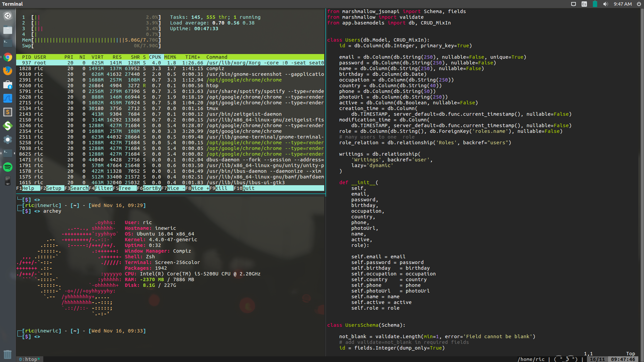Open Google Chrome from the launcher
This screenshot has height=362, width=644.
click(x=8, y=57)
